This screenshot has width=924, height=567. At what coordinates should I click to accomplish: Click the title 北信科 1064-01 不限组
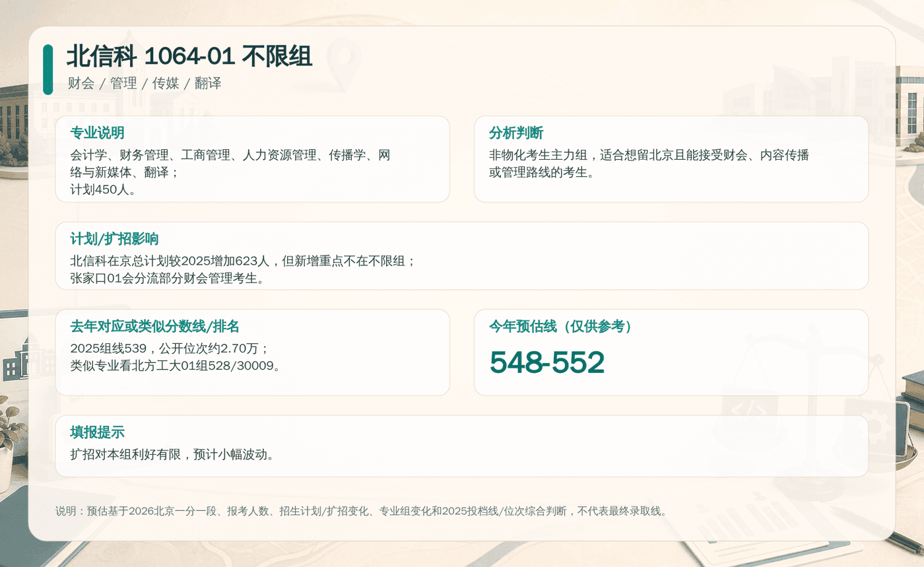point(189,57)
